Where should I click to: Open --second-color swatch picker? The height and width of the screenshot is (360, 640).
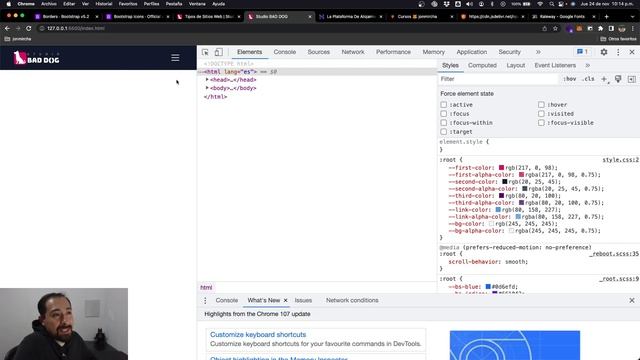click(504, 182)
